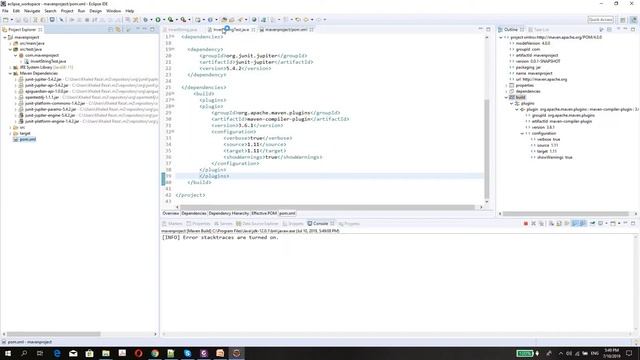
Task: Expand the src/main/java folder
Action: (10, 43)
